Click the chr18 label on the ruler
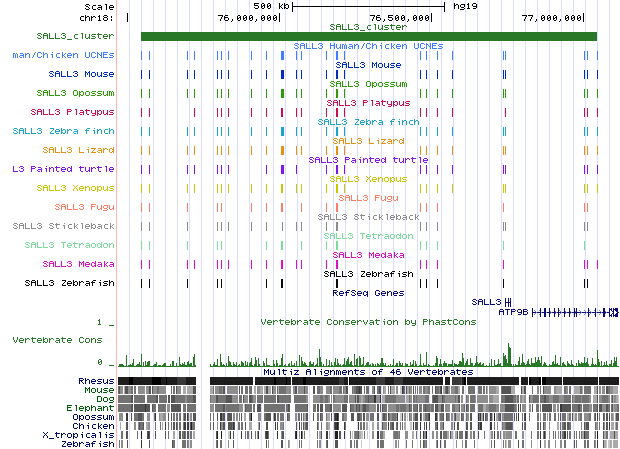This screenshot has height=449, width=620. point(98,17)
